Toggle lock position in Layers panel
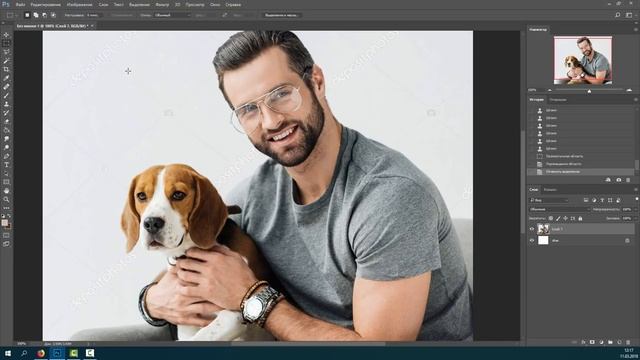Image resolution: width=640 pixels, height=360 pixels. tap(565, 219)
